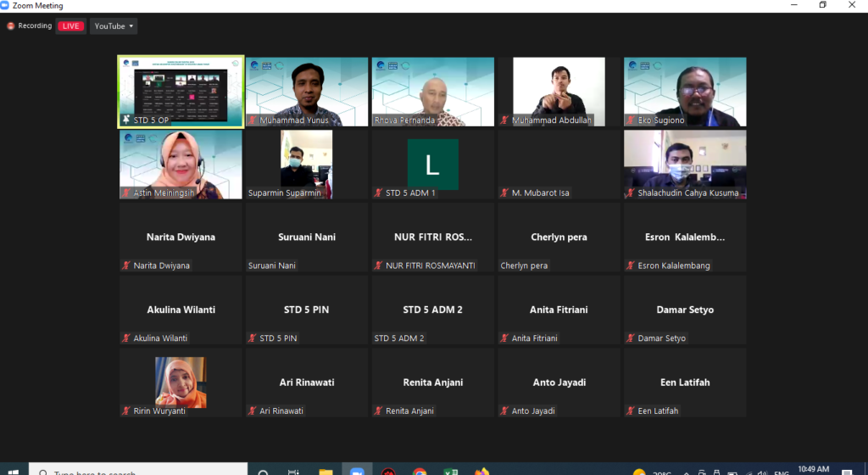This screenshot has width=868, height=475.
Task: Click the pin icon on STD 5 OP
Action: [x=126, y=120]
